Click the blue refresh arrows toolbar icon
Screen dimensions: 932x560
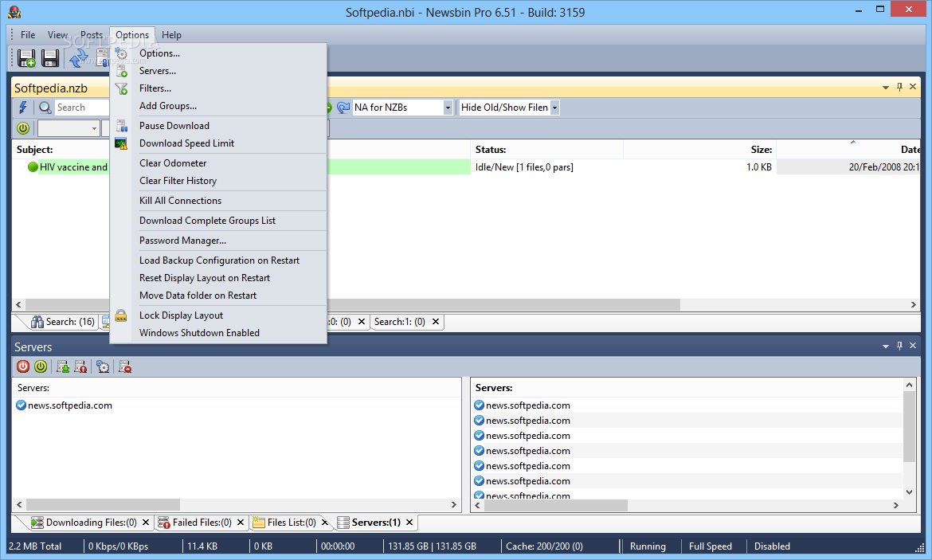[78, 58]
